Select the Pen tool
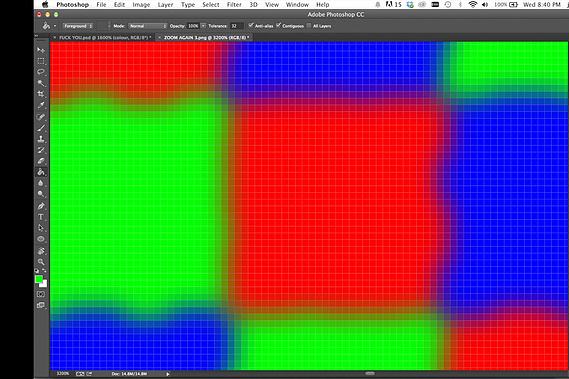The height and width of the screenshot is (379, 569). tap(41, 206)
